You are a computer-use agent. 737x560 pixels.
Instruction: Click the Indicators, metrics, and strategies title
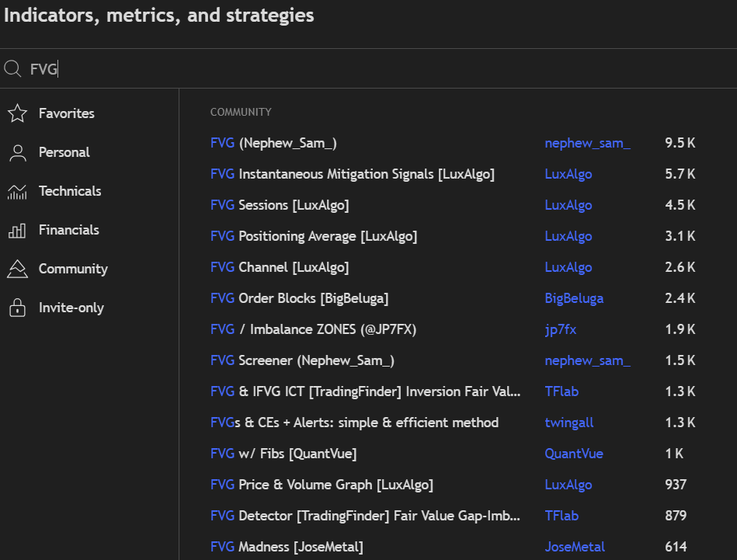(159, 15)
